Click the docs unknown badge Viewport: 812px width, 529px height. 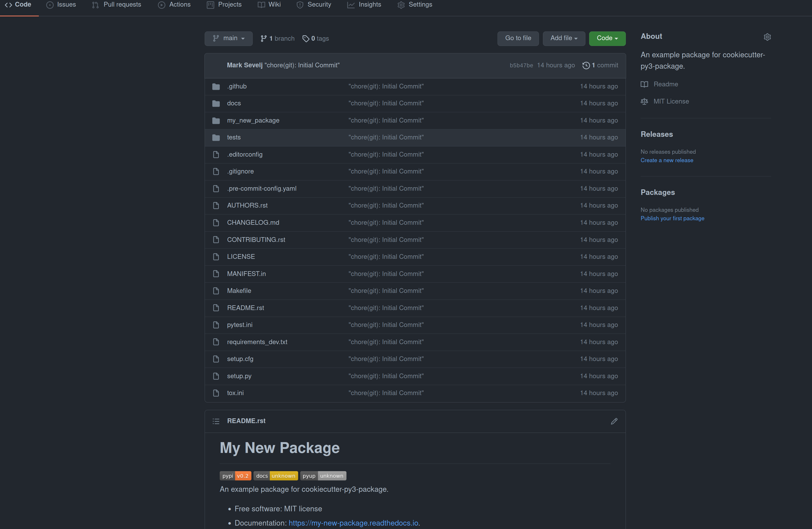click(x=276, y=476)
